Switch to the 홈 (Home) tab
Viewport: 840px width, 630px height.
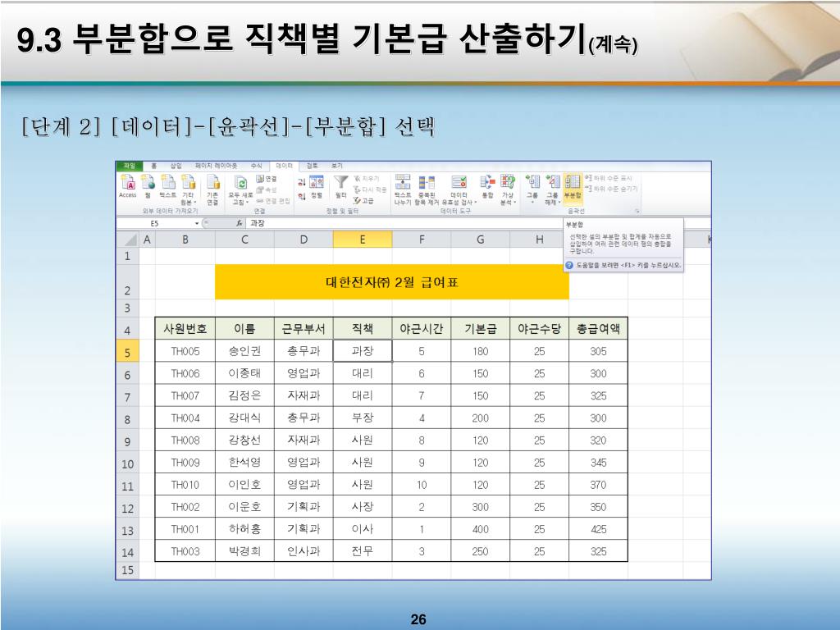click(x=153, y=166)
